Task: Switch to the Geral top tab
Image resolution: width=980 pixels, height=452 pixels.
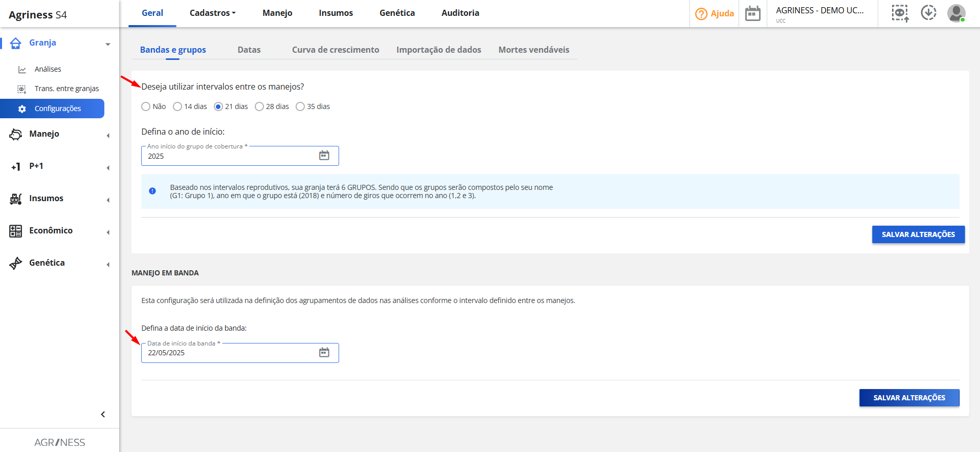Action: click(152, 13)
